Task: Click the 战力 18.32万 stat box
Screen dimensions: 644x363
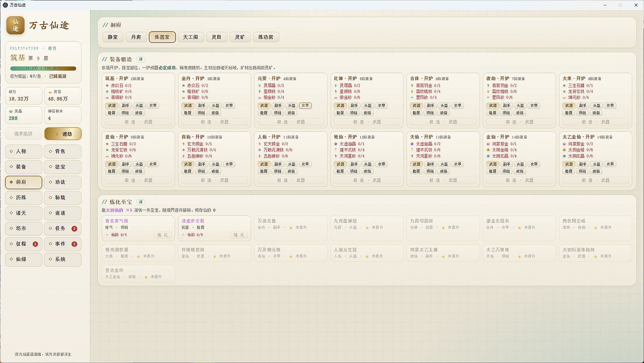Action: click(x=24, y=96)
